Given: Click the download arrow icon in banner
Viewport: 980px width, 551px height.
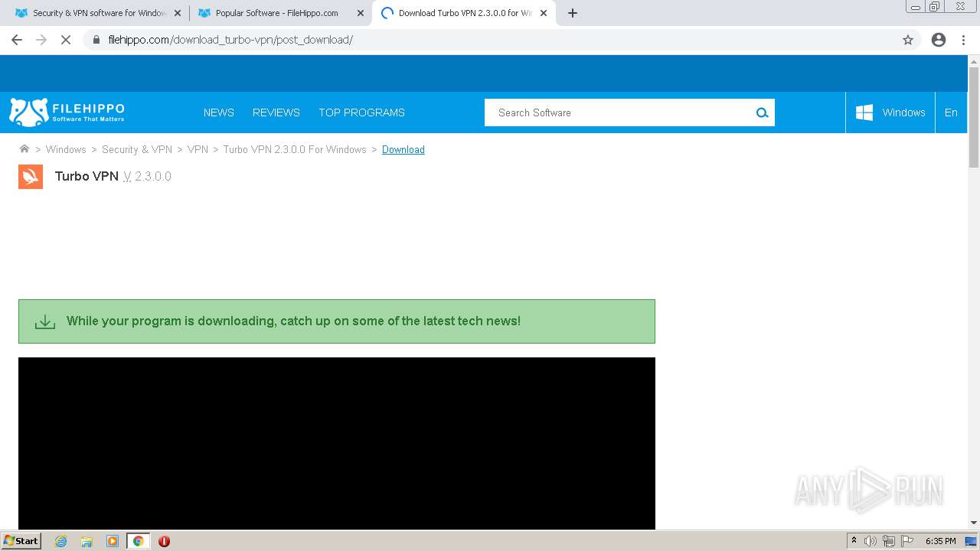Looking at the screenshot, I should click(45, 321).
